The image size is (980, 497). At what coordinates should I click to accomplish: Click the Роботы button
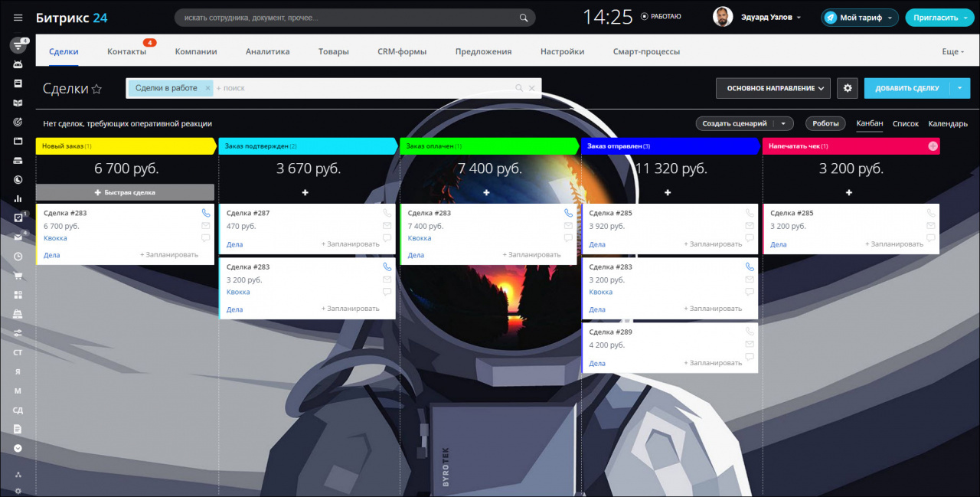[825, 123]
